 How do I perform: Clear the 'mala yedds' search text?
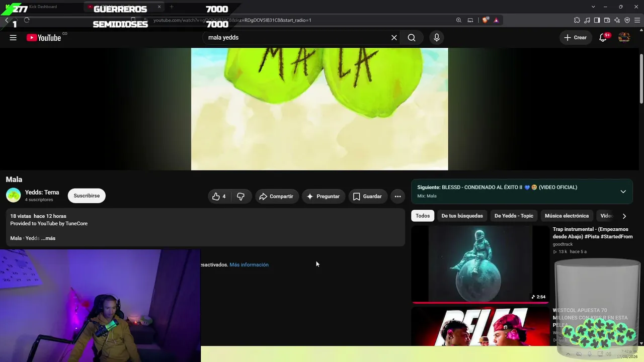pos(394,38)
